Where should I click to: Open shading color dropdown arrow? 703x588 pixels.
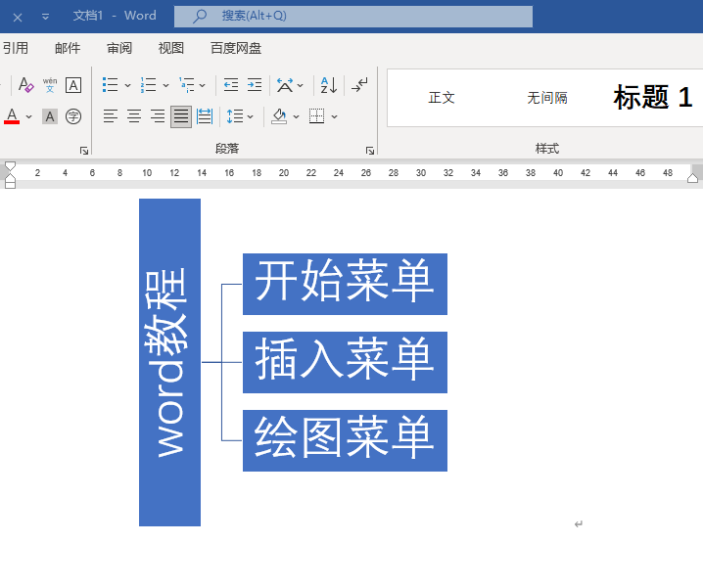(x=296, y=117)
